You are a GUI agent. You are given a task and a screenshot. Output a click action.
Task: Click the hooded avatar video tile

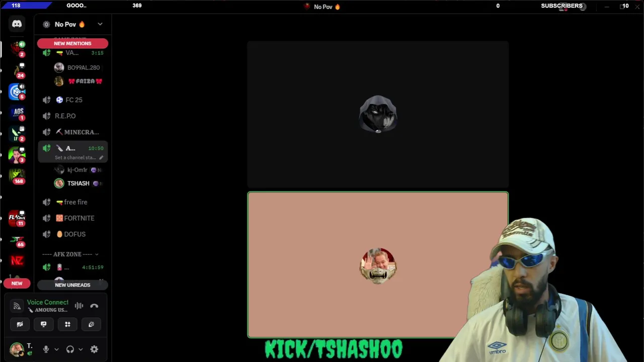pos(378,114)
